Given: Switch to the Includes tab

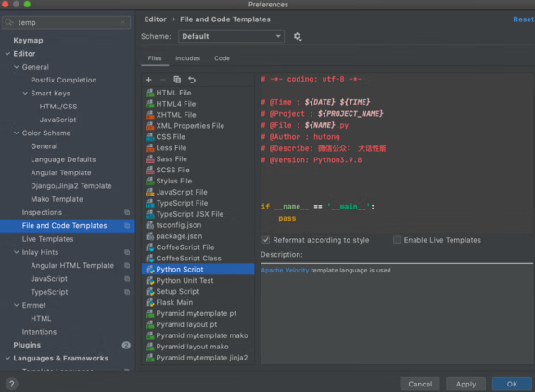Looking at the screenshot, I should coord(187,58).
